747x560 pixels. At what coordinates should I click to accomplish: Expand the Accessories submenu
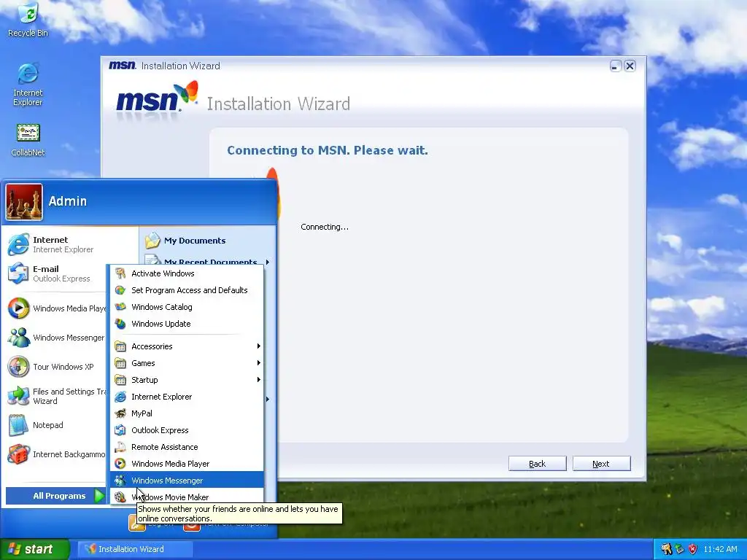(x=187, y=346)
